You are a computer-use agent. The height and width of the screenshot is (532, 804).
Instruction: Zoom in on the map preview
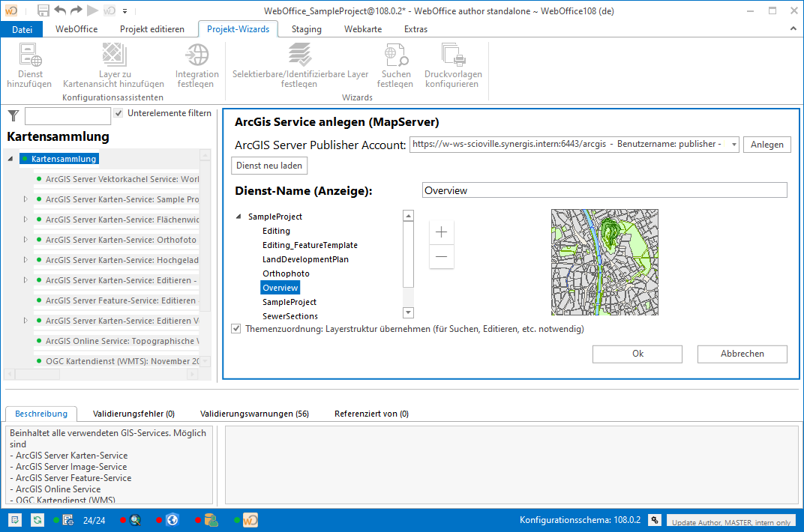[441, 232]
